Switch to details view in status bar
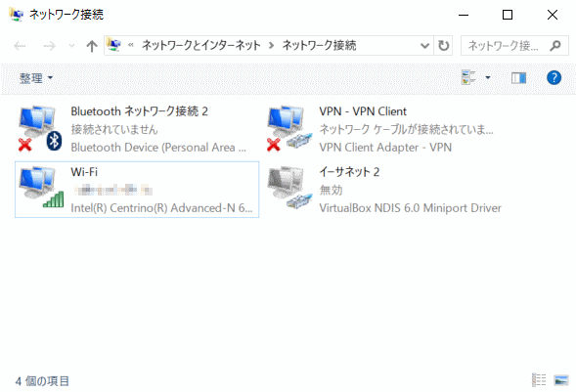Viewport: 576px width, 392px height. click(x=539, y=380)
